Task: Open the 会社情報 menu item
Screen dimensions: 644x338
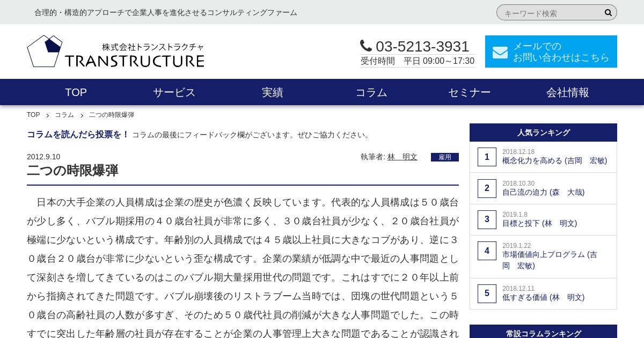Action: tap(568, 92)
